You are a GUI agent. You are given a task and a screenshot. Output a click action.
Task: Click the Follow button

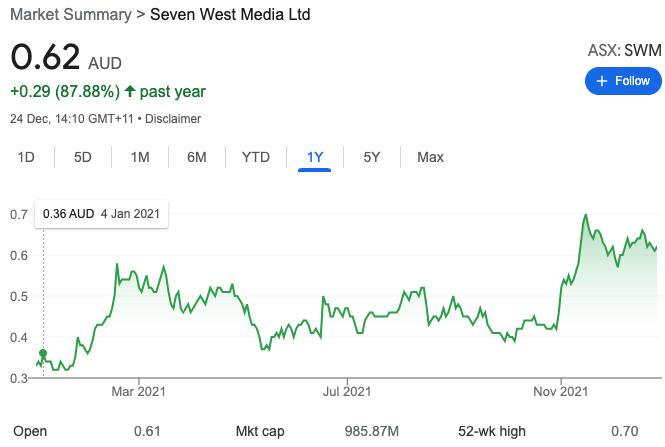(622, 81)
